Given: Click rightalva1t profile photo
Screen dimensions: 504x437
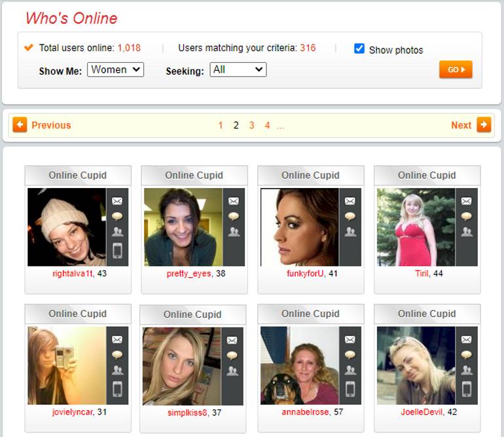Looking at the screenshot, I should click(x=67, y=227).
